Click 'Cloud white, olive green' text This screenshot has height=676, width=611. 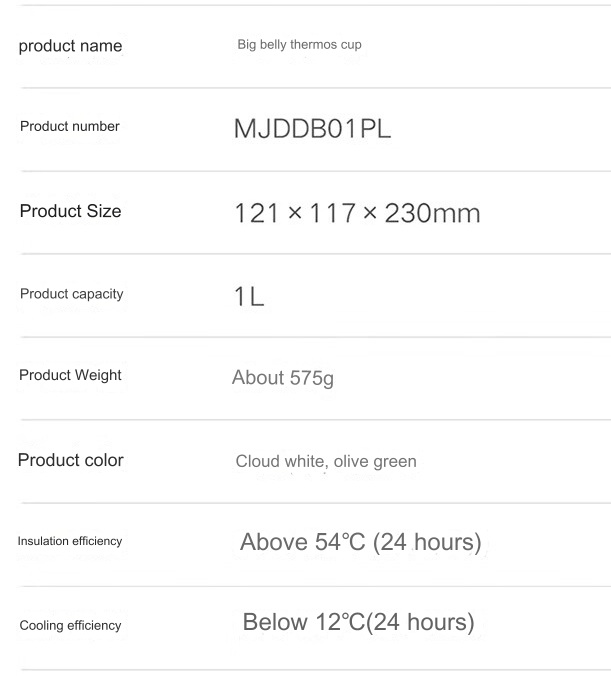[x=325, y=462]
